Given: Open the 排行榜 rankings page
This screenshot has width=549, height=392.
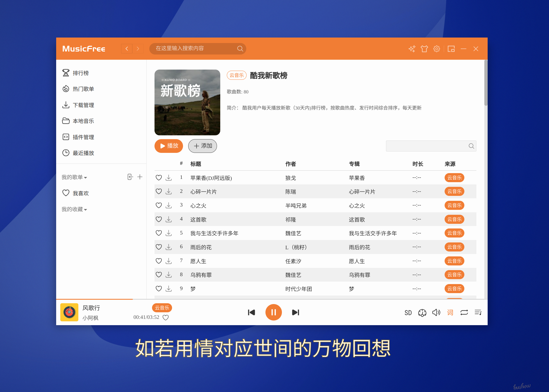Looking at the screenshot, I should 75,73.
